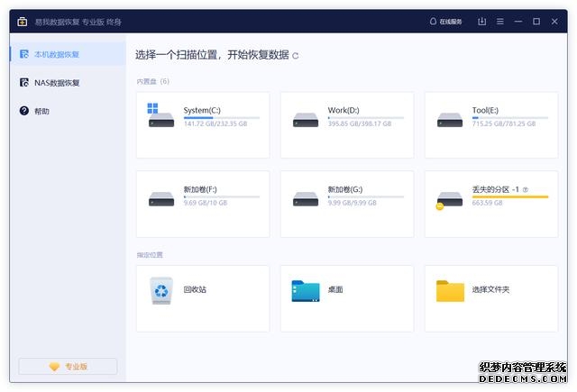Choose the 回收站 recycle bin icon
The image size is (577, 392).
coord(161,290)
